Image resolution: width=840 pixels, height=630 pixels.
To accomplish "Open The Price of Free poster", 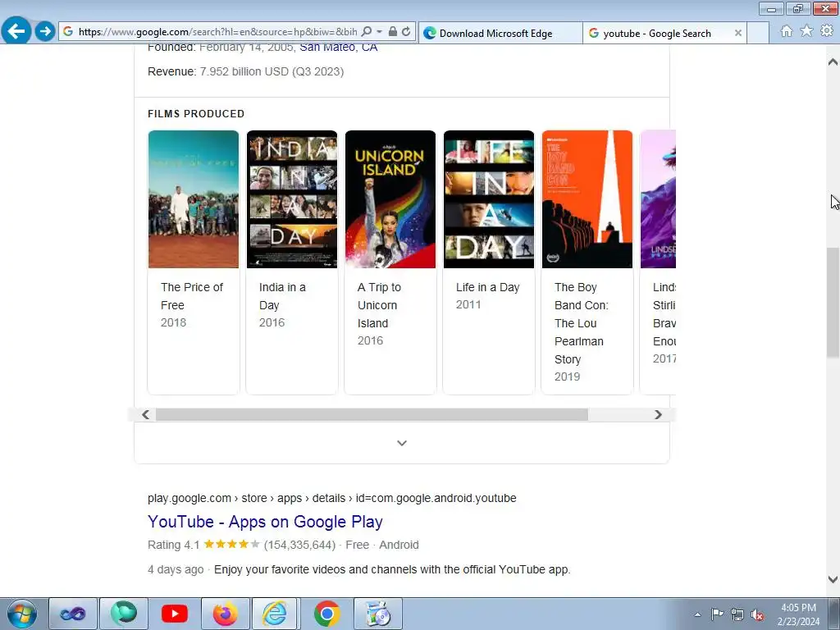I will pos(194,199).
